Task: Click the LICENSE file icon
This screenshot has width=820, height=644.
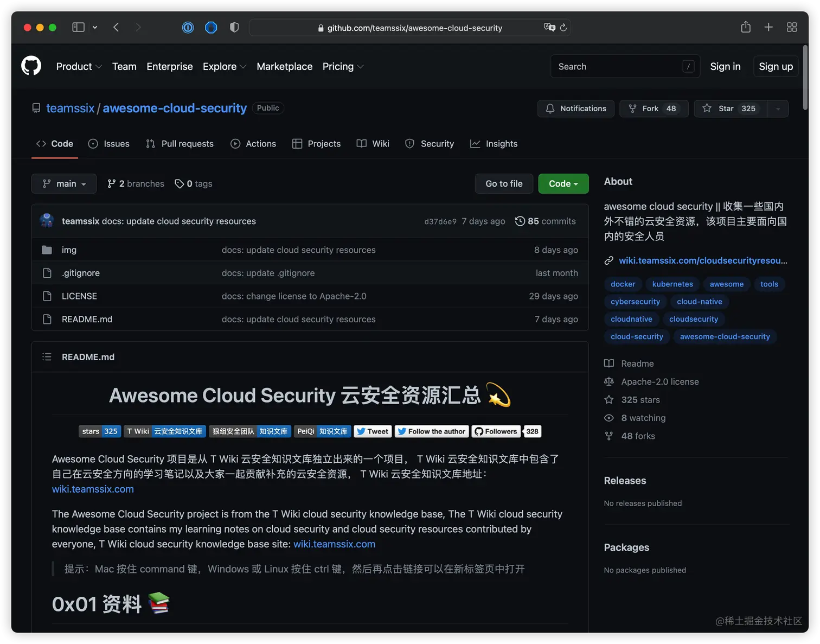Action: coord(47,296)
